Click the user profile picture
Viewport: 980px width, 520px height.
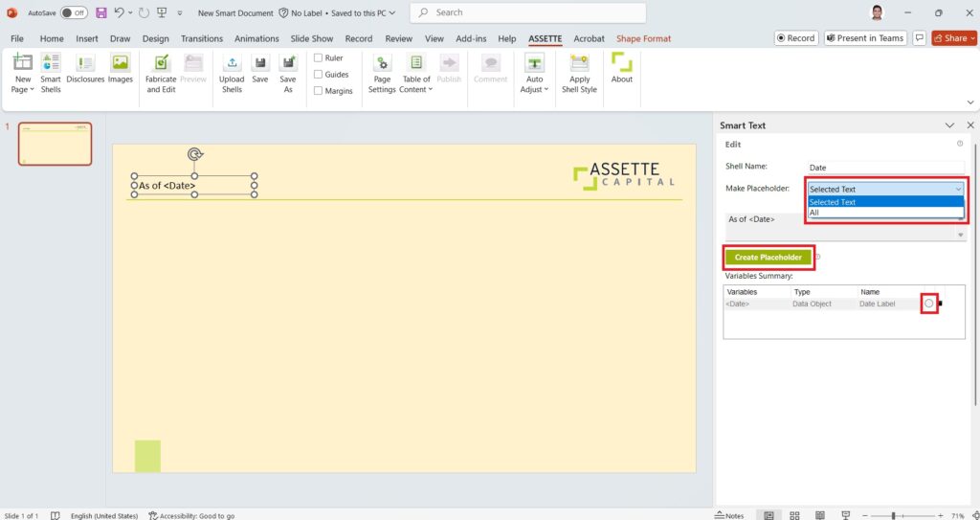pyautogui.click(x=878, y=12)
